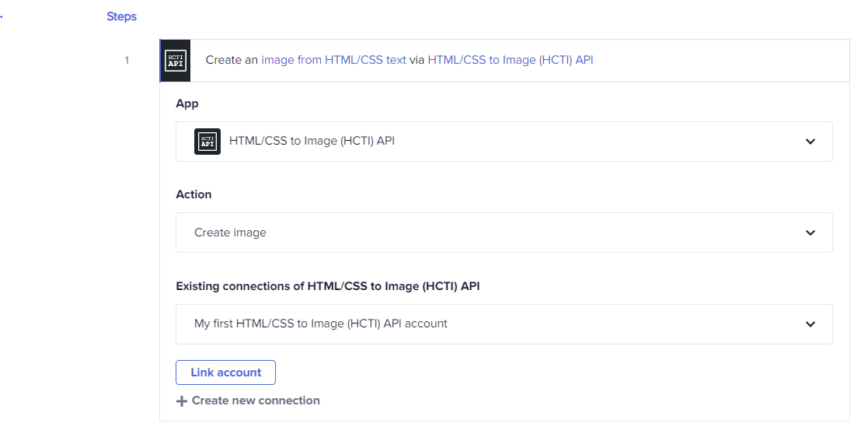Click the Link account button
The height and width of the screenshot is (430, 868).
pyautogui.click(x=226, y=372)
